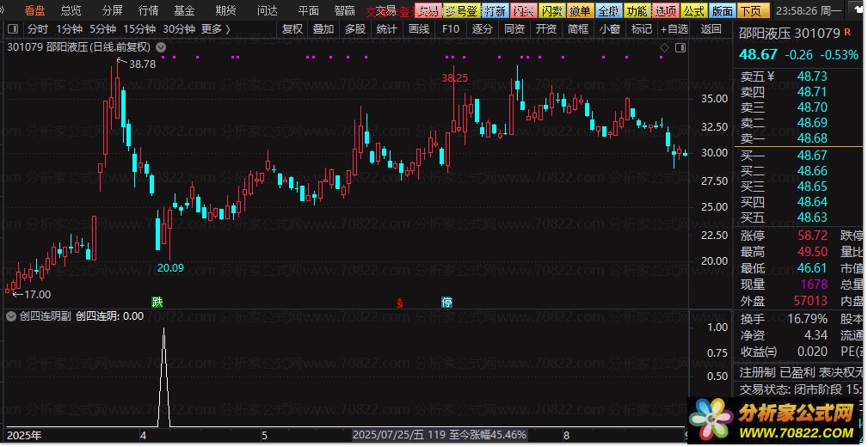Viewport: 868px width, 447px height.
Task: Collapse the 创四连阴副 indicator panel arrow
Action: 11,316
